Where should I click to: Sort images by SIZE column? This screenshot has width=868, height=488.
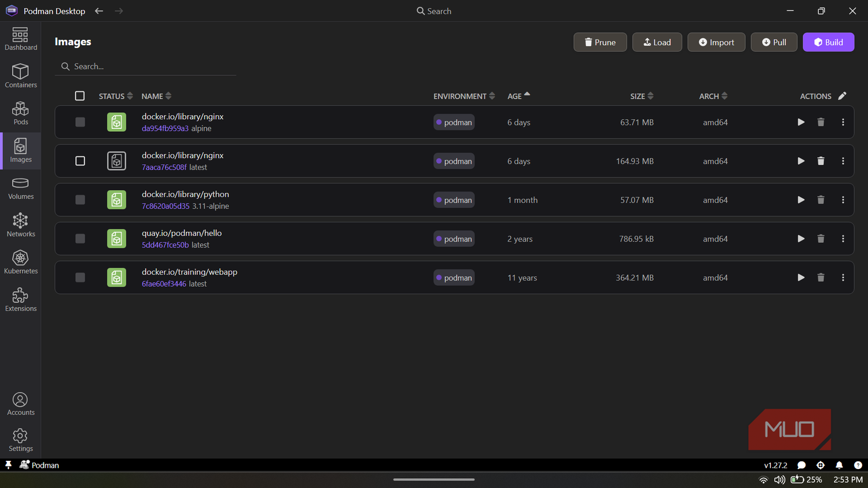click(x=642, y=96)
